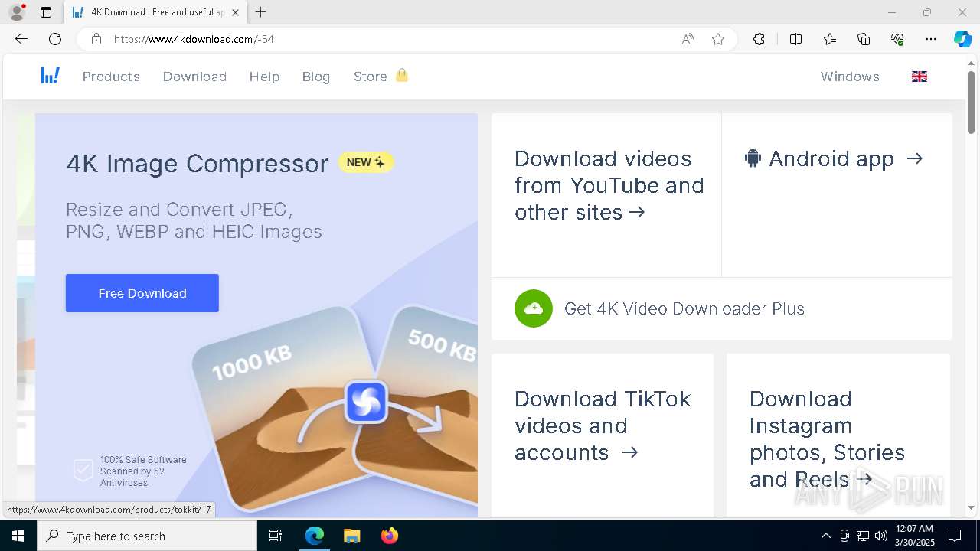Click the Image Compressor app icon in illustration

tap(366, 402)
